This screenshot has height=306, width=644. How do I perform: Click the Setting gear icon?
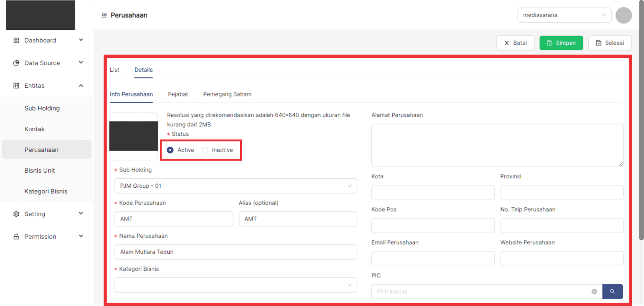tap(16, 214)
